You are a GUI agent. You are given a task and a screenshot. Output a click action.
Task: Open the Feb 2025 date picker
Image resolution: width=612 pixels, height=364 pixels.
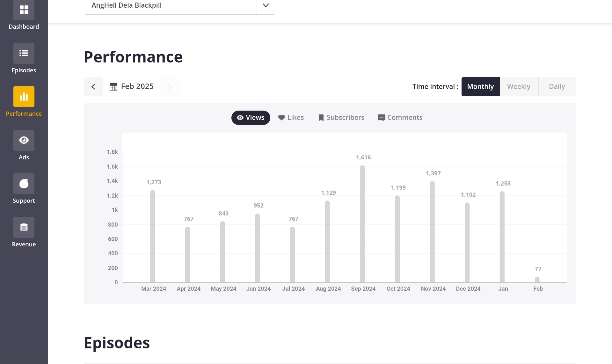[x=137, y=86]
